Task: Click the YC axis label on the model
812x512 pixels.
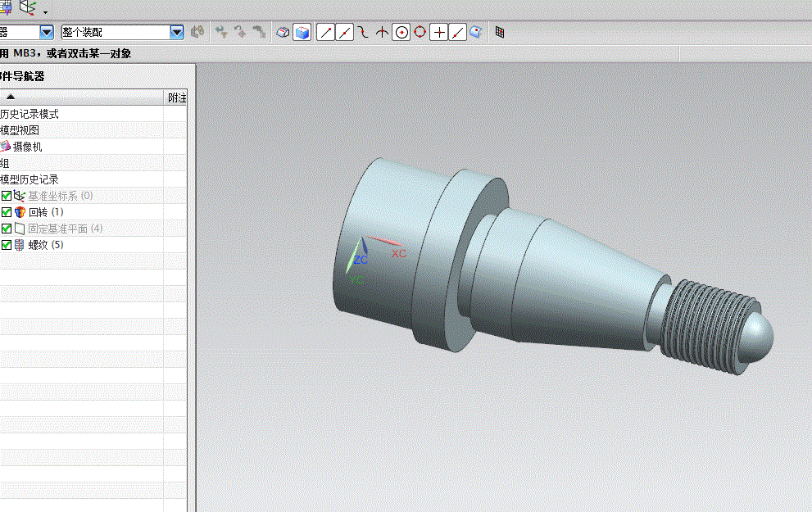Action: click(x=356, y=280)
